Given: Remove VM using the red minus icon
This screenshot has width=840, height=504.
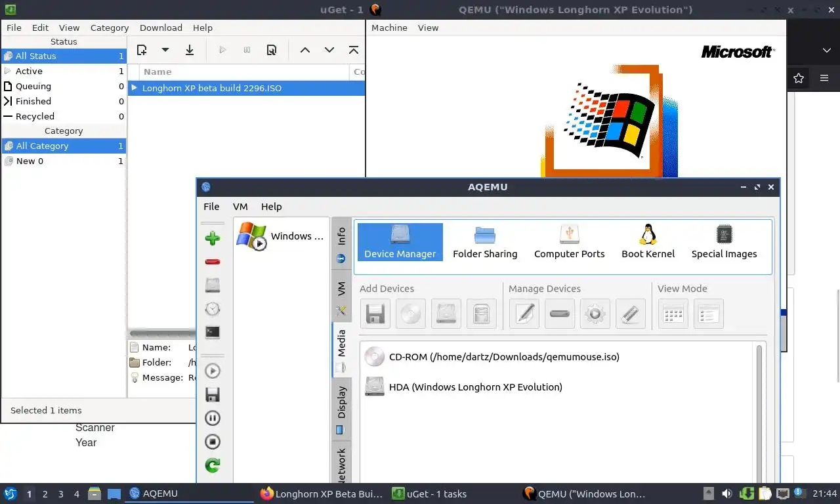Looking at the screenshot, I should 212,262.
